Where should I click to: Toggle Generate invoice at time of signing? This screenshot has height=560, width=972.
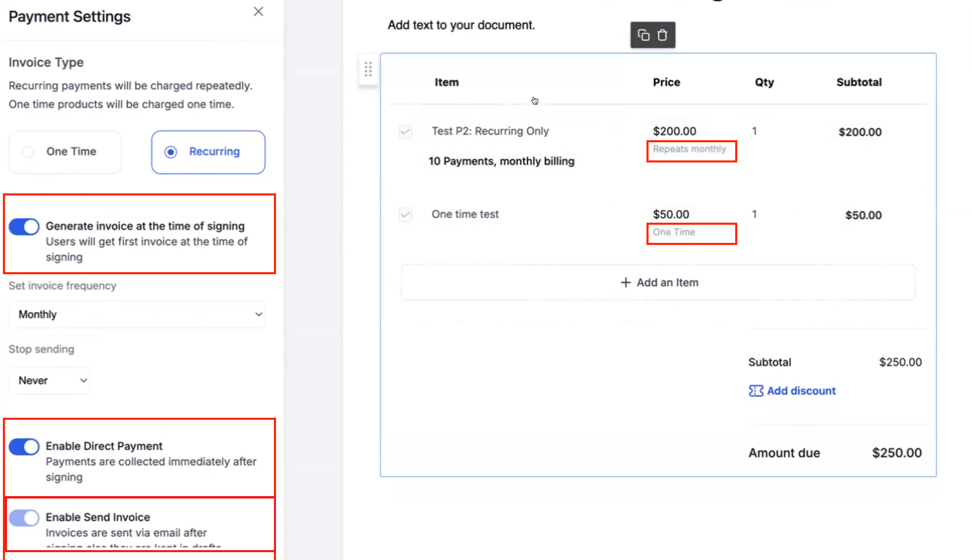24,227
